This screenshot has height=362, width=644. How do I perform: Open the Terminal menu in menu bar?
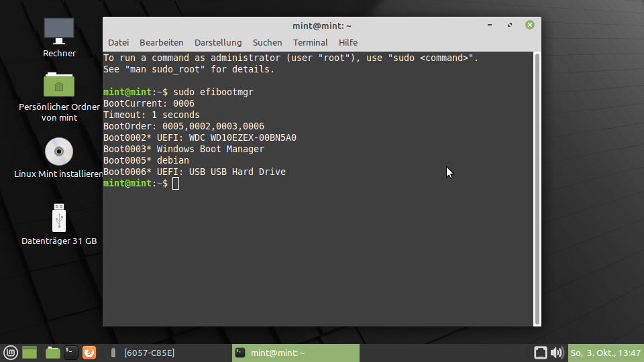[x=310, y=42]
